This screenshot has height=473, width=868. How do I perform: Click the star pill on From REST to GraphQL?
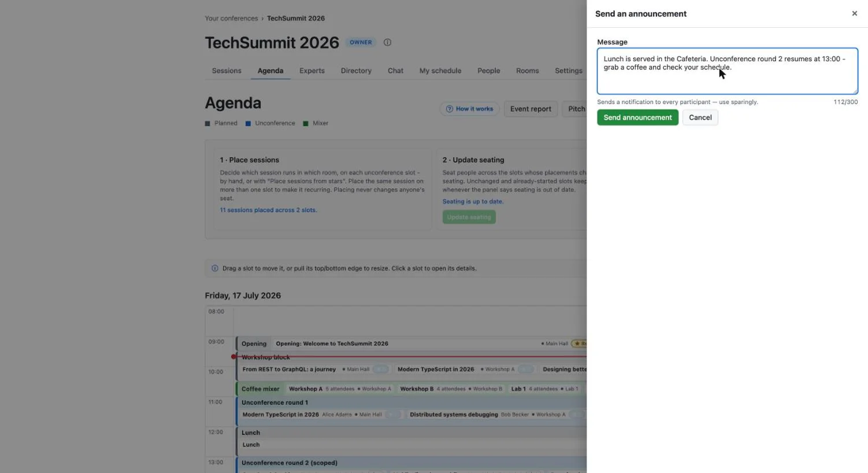click(x=380, y=369)
